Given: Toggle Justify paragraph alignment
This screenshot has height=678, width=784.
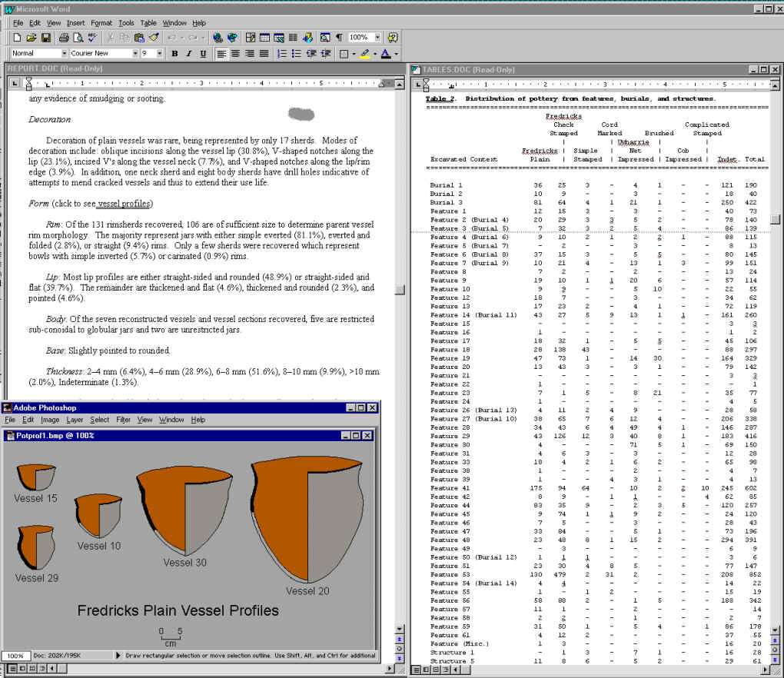Looking at the screenshot, I should (x=264, y=54).
